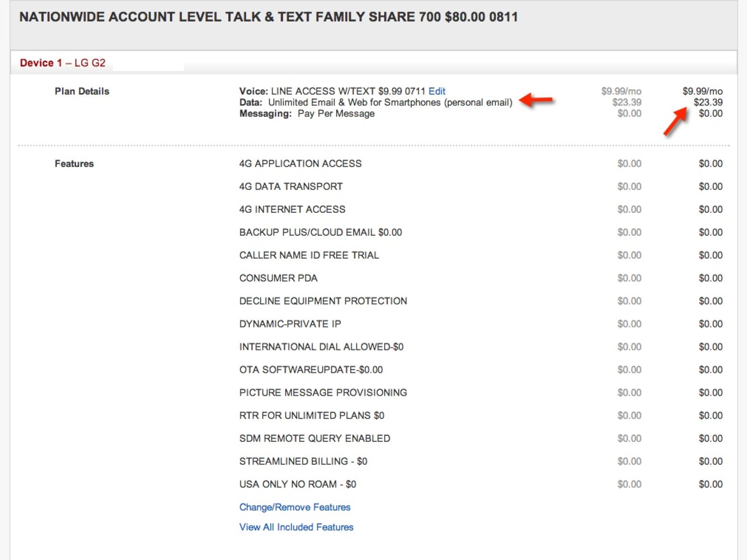Click the Pay Per Message messaging entry
The width and height of the screenshot is (747, 560).
[336, 114]
